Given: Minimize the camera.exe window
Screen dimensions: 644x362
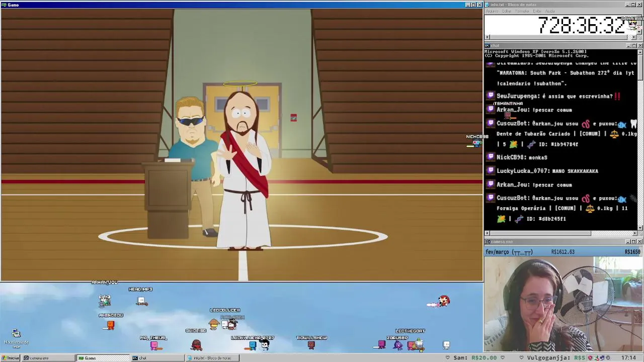Looking at the screenshot, I should [628, 242].
